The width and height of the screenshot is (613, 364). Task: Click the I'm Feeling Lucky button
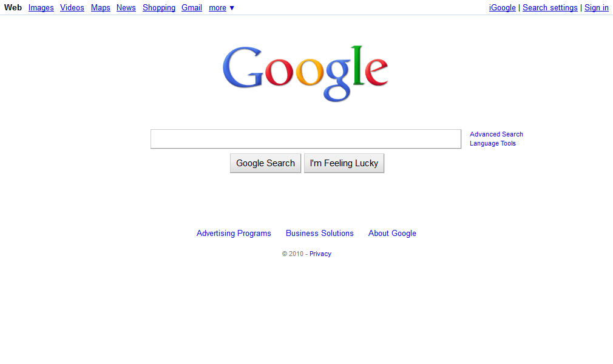(x=344, y=163)
